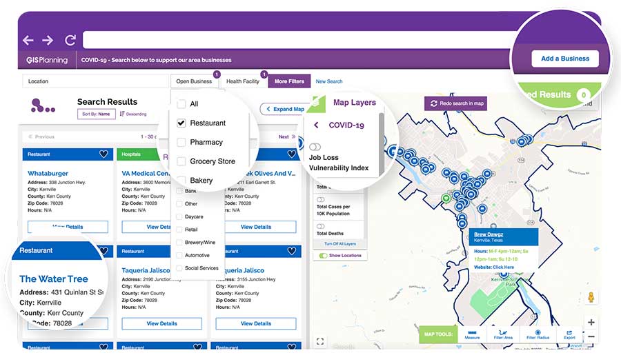Open the VA Medical Center listing title
The height and width of the screenshot is (364, 621).
(146, 173)
